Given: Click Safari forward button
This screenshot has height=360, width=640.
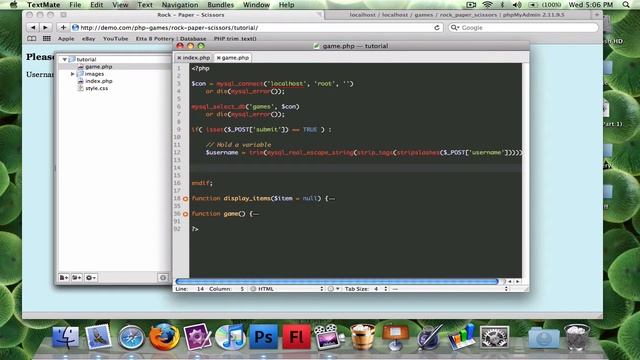Looking at the screenshot, I should 45,27.
